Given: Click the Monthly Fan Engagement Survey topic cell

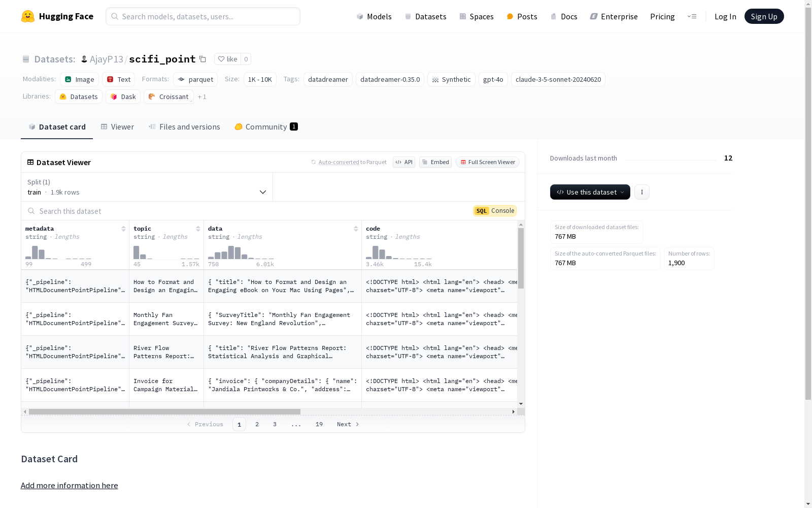Looking at the screenshot, I should (x=166, y=319).
